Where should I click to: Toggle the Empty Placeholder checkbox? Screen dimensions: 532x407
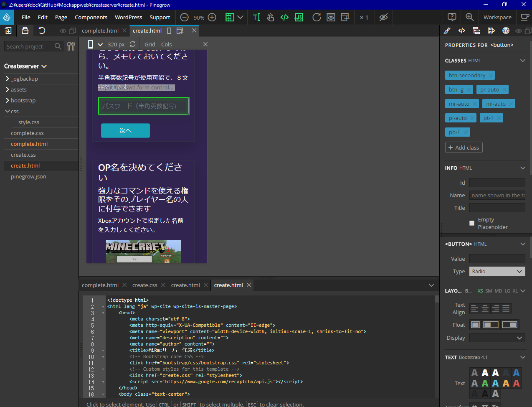click(x=472, y=223)
